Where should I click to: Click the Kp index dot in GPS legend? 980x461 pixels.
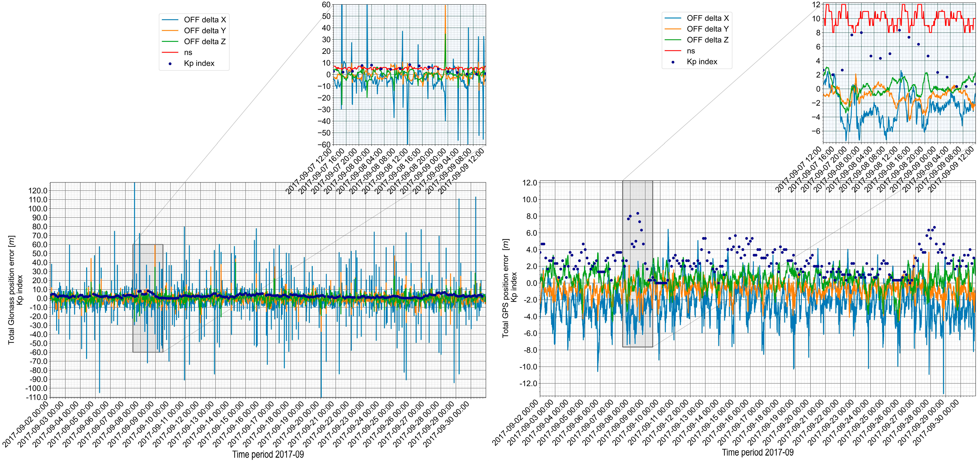[x=673, y=62]
